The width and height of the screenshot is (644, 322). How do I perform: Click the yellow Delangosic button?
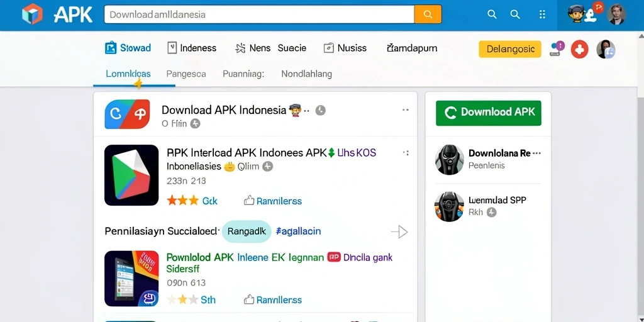510,49
